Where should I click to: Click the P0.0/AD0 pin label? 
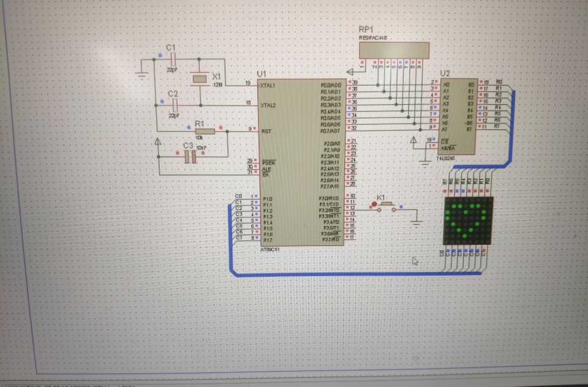331,85
